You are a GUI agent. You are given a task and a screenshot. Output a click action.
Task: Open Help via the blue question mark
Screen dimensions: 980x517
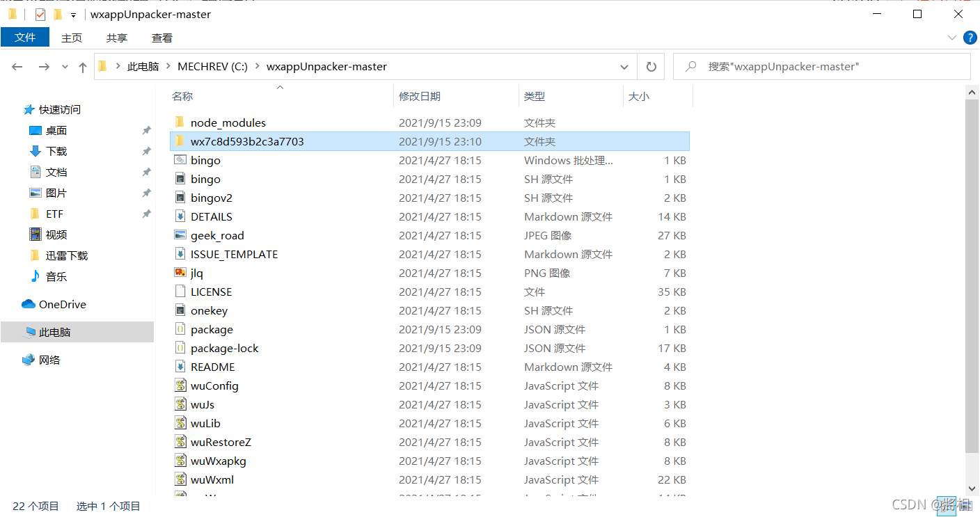coord(970,38)
